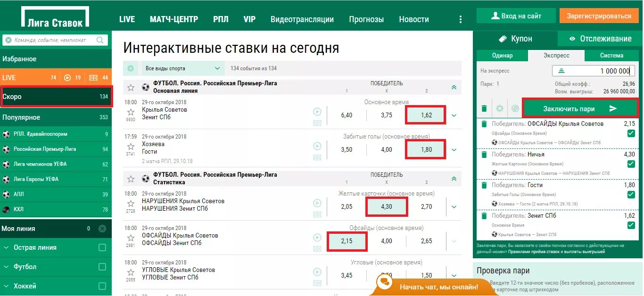
Task: Switch to the Одинар bet type tab
Action: pyautogui.click(x=502, y=55)
